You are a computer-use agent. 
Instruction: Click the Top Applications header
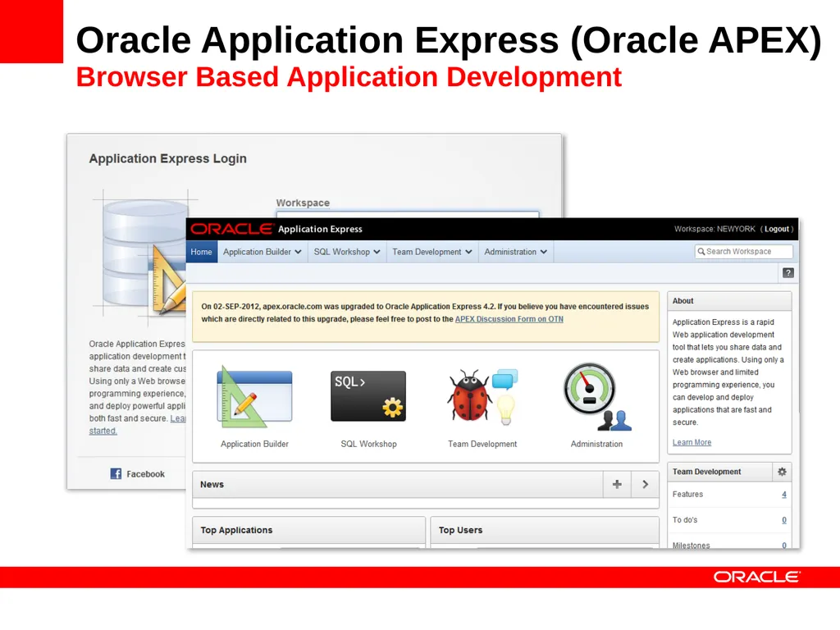(309, 531)
